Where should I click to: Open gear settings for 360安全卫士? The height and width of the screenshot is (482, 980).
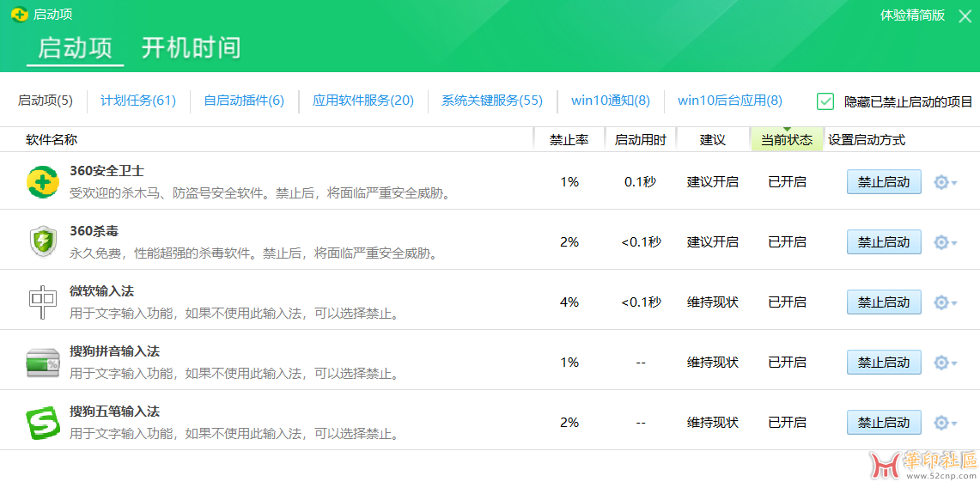(945, 182)
